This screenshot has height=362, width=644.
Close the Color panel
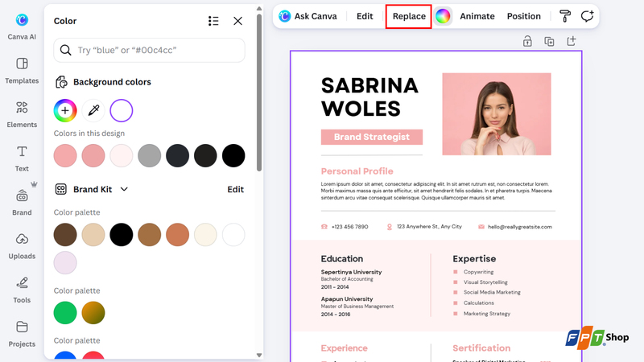click(237, 21)
